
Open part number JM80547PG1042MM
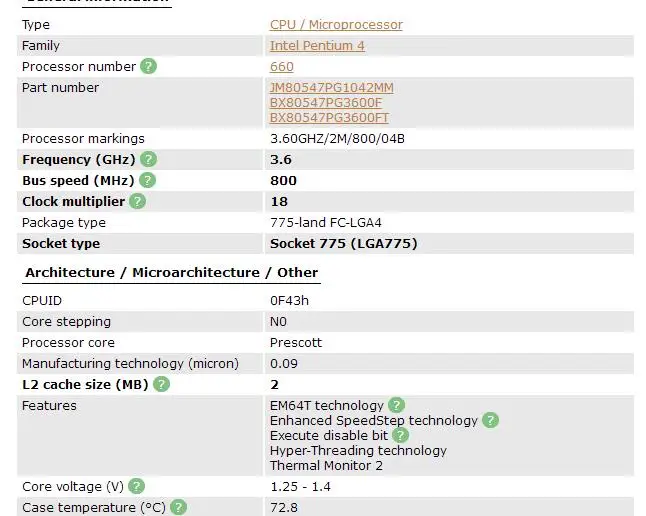point(332,88)
